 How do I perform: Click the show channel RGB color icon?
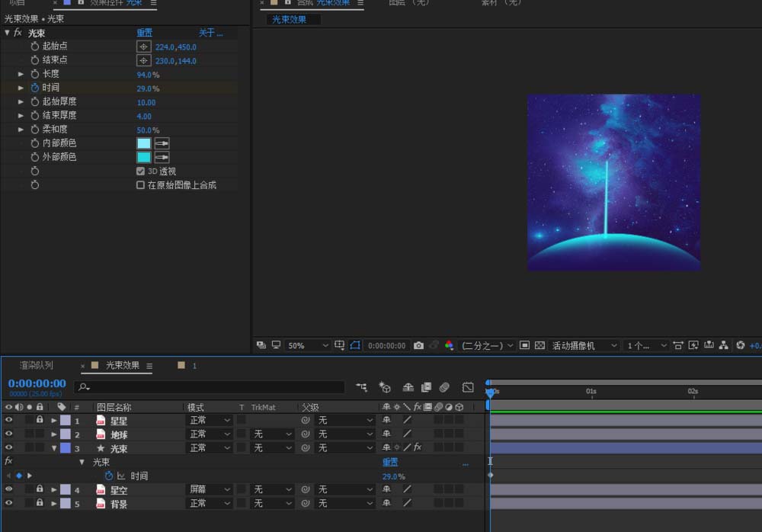(449, 345)
